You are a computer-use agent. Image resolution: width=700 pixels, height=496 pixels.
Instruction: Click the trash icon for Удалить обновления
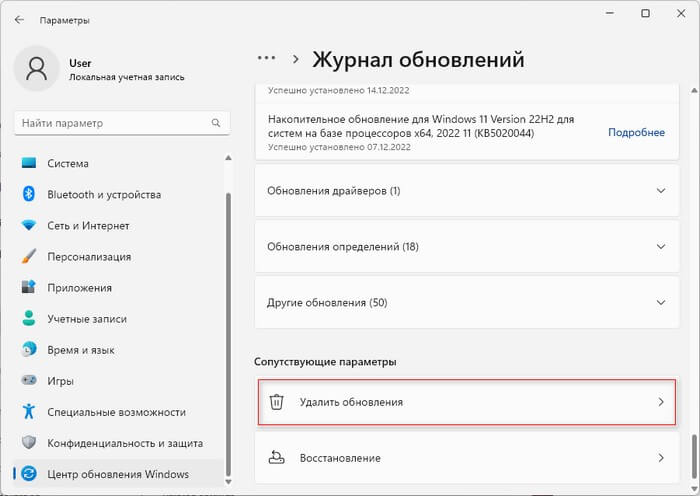pyautogui.click(x=278, y=402)
